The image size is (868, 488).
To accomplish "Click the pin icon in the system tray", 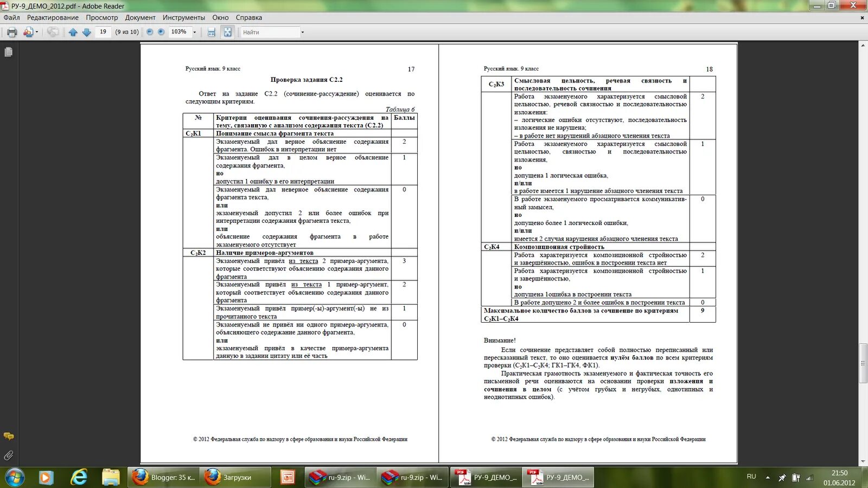I will [x=782, y=478].
